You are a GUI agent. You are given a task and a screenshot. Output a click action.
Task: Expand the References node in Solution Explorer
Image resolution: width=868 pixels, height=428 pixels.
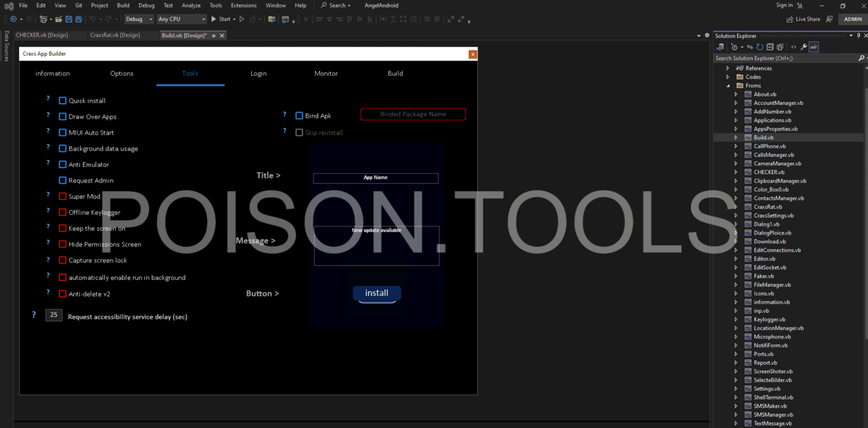tap(728, 68)
